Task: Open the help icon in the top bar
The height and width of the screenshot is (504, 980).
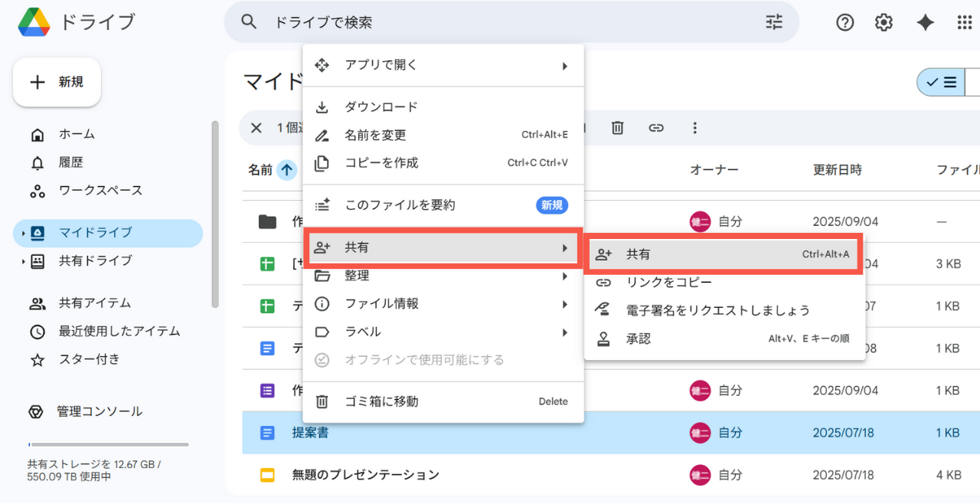Action: pos(844,22)
